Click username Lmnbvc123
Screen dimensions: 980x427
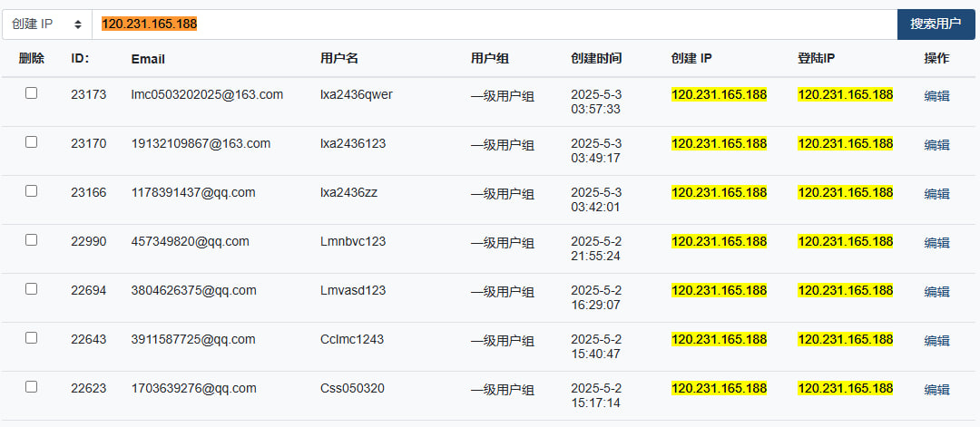[352, 241]
